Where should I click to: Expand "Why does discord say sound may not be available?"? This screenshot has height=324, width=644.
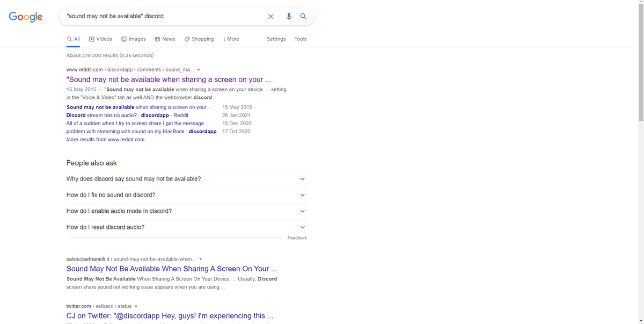186,179
